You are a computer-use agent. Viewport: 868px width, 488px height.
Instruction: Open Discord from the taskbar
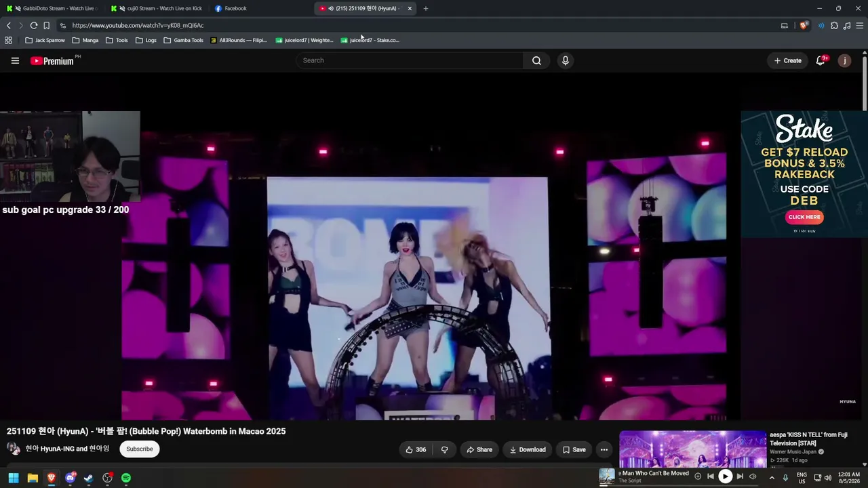tap(70, 478)
